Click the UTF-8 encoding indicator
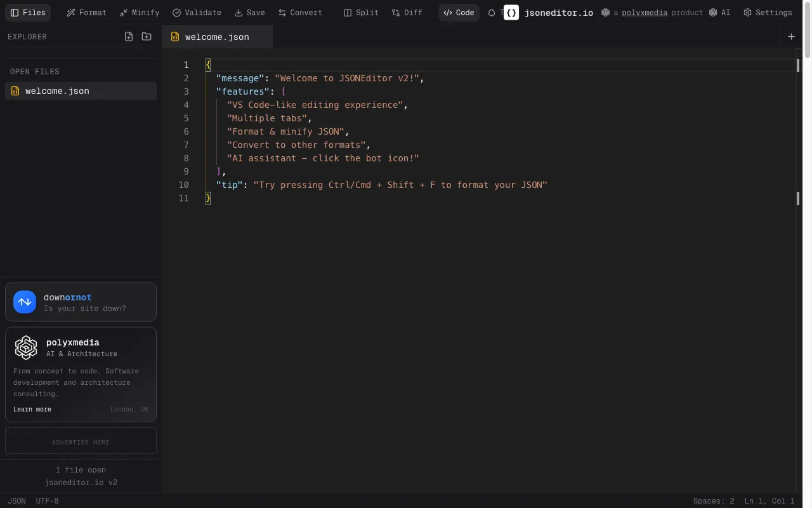The height and width of the screenshot is (508, 812). click(x=48, y=501)
